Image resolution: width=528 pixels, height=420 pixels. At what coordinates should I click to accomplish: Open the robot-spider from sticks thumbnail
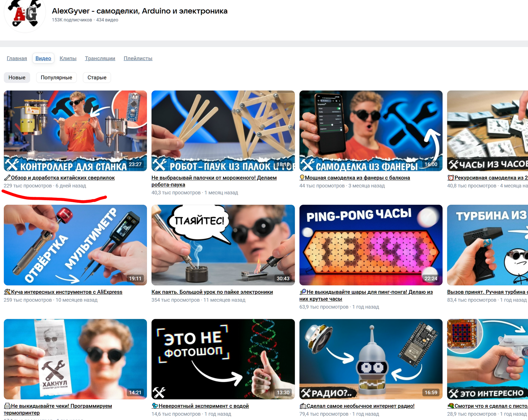(x=223, y=130)
